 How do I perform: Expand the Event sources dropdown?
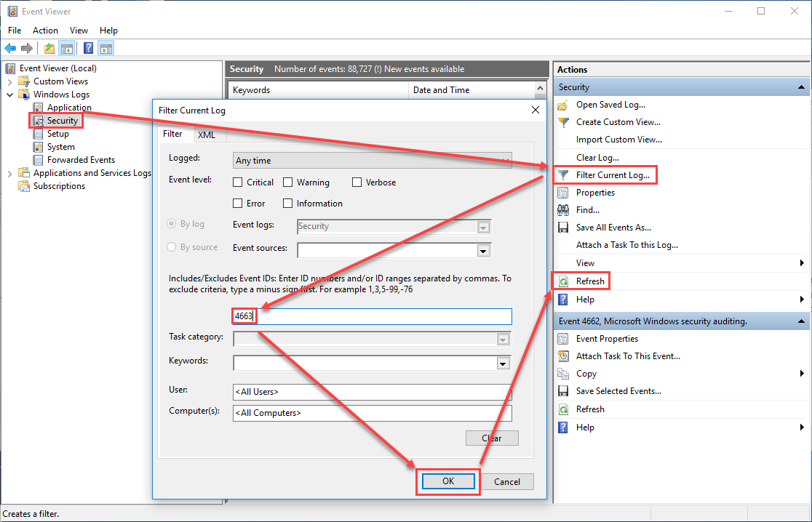click(482, 250)
